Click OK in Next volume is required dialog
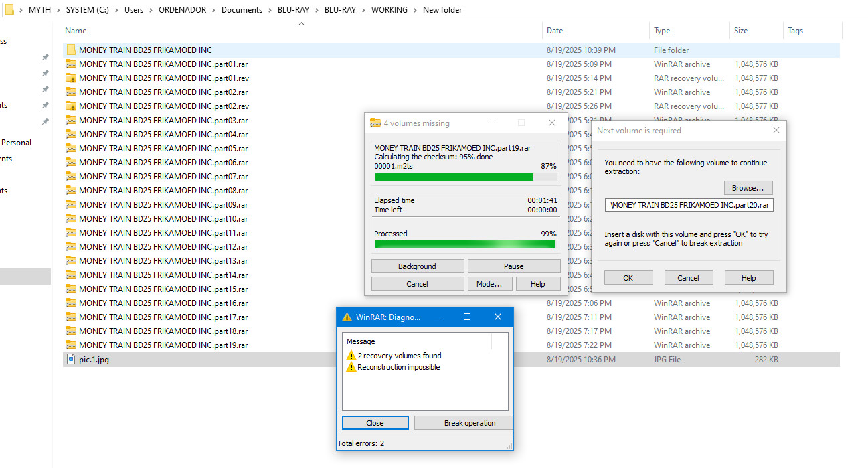 tap(628, 278)
